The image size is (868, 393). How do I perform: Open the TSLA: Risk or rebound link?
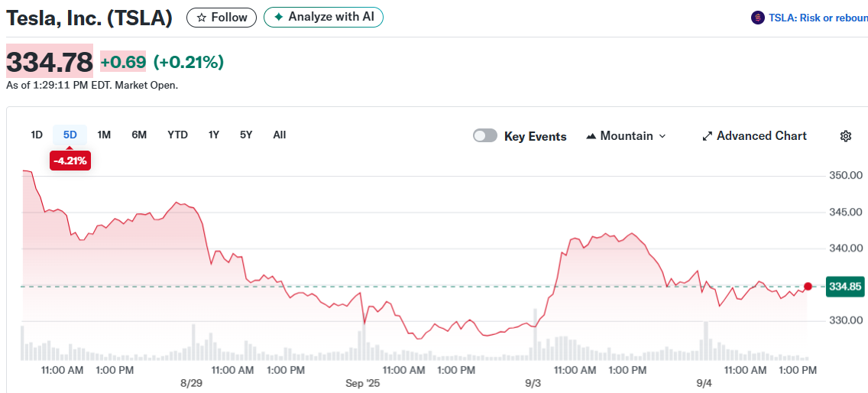click(818, 18)
